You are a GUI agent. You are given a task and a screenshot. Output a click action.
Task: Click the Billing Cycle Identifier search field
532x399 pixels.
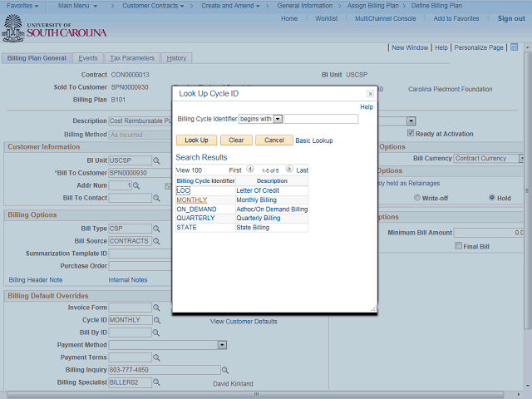point(321,119)
